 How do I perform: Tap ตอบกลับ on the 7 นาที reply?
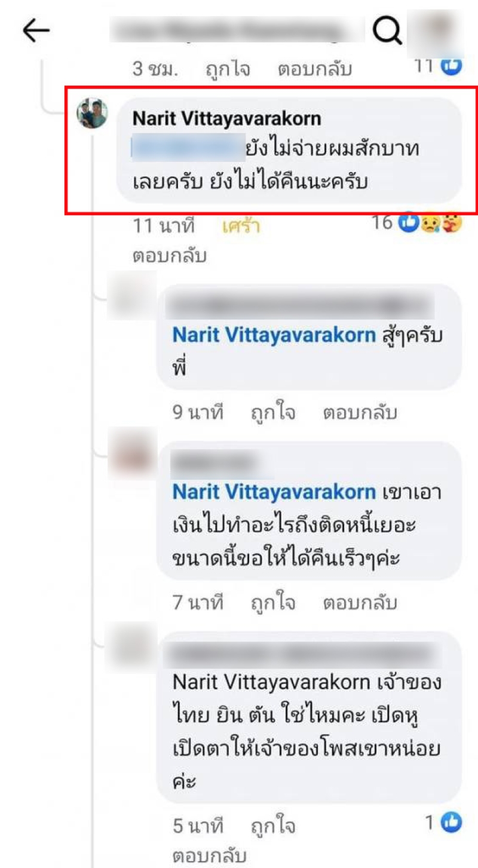360,603
